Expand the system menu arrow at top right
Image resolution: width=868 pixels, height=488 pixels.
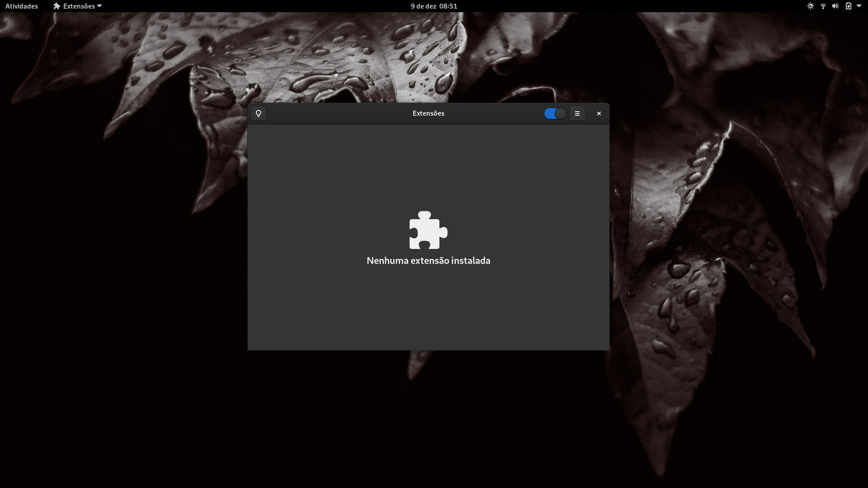tap(859, 6)
